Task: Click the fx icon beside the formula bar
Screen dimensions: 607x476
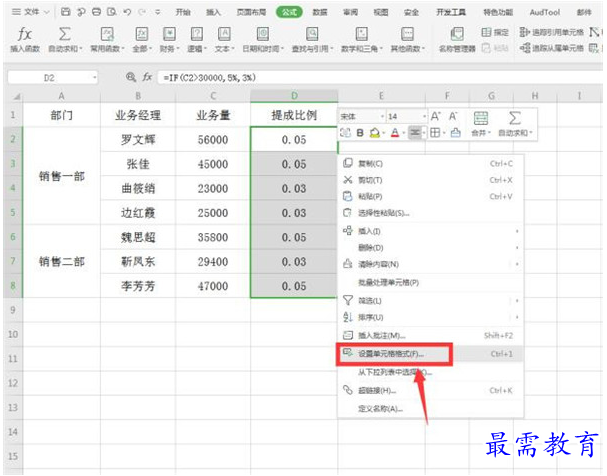Action: coord(147,77)
